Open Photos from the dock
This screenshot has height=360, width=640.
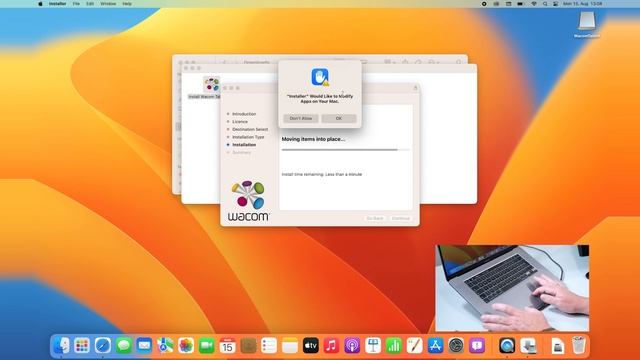click(186, 346)
